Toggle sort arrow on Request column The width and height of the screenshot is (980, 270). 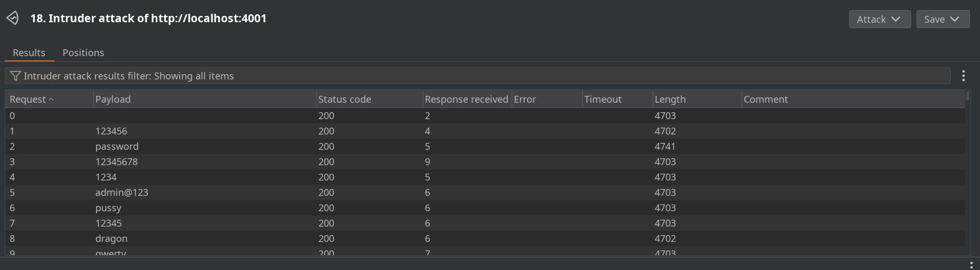tap(51, 100)
